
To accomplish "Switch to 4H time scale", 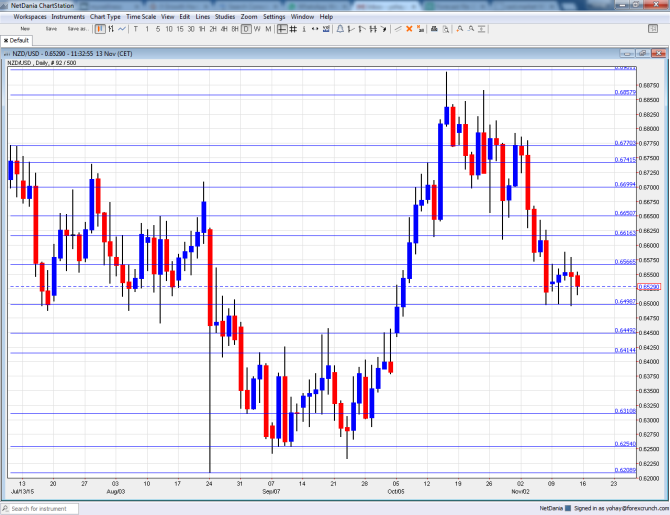I will coord(224,29).
